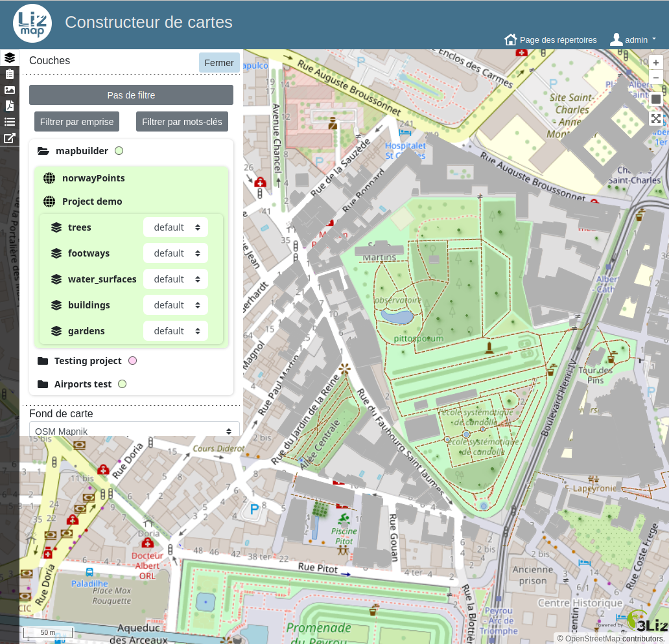
Task: Expand the 'Testing project' folder
Action: click(88, 361)
